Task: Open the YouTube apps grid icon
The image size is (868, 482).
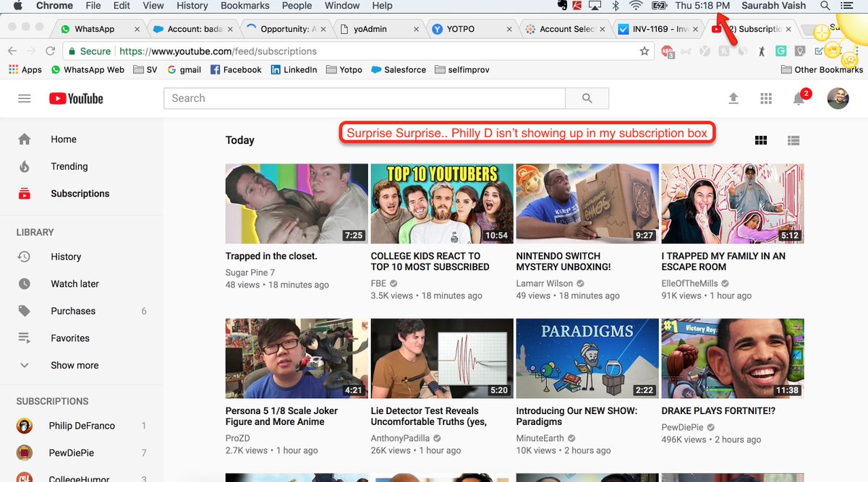Action: [766, 98]
